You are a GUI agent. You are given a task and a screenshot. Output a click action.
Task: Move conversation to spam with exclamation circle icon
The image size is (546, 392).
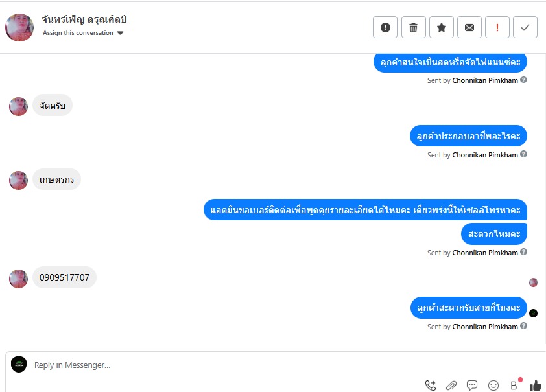tap(385, 27)
